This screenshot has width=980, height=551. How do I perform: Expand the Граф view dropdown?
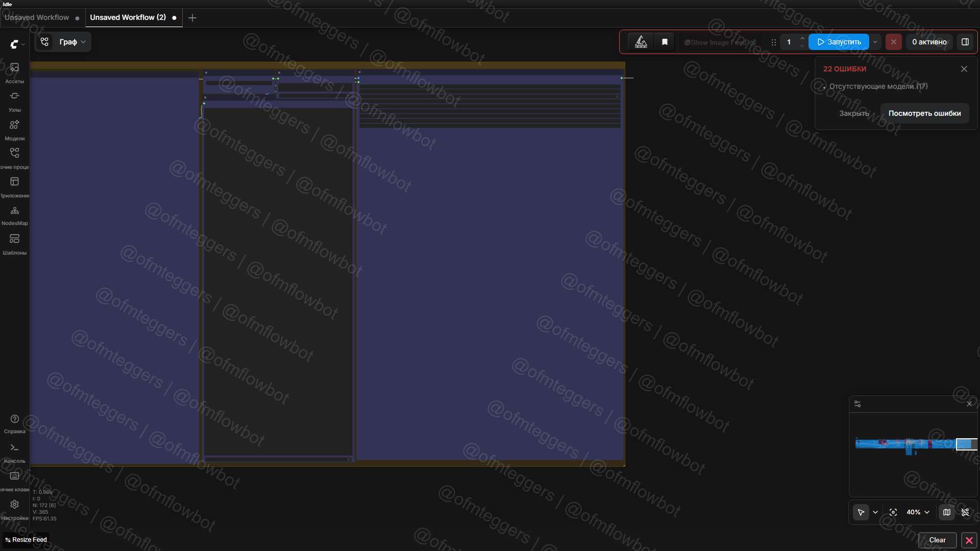click(72, 42)
